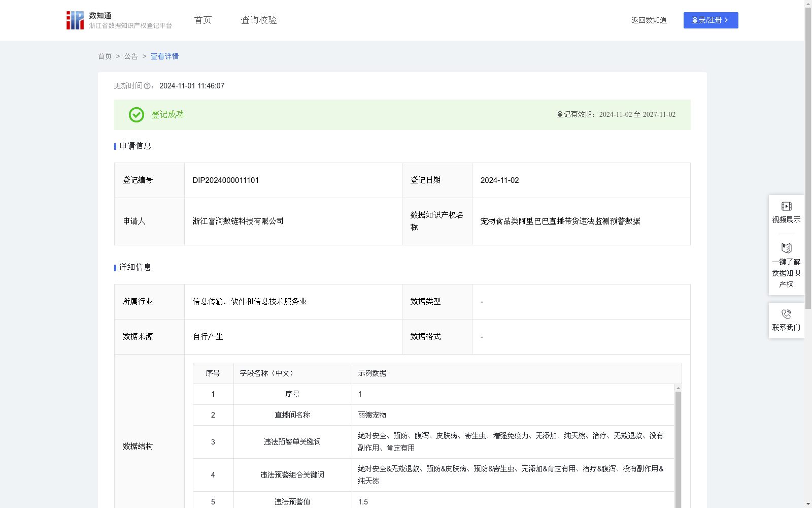Click the inner table scroll-up arrow
This screenshot has height=508, width=812.
tap(678, 388)
